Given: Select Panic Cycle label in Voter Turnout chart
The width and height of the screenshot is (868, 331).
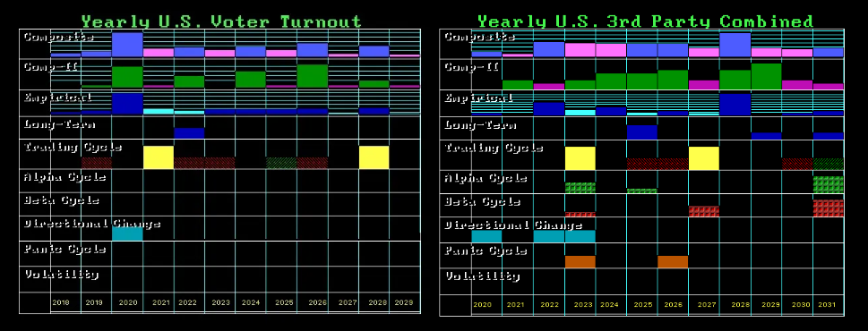Looking at the screenshot, I should [64, 250].
